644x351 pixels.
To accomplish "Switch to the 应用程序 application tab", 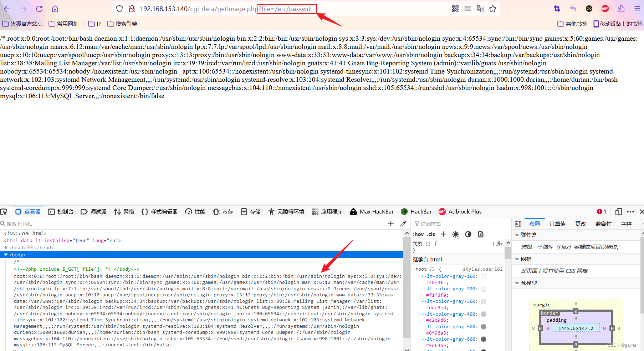I will [x=327, y=212].
